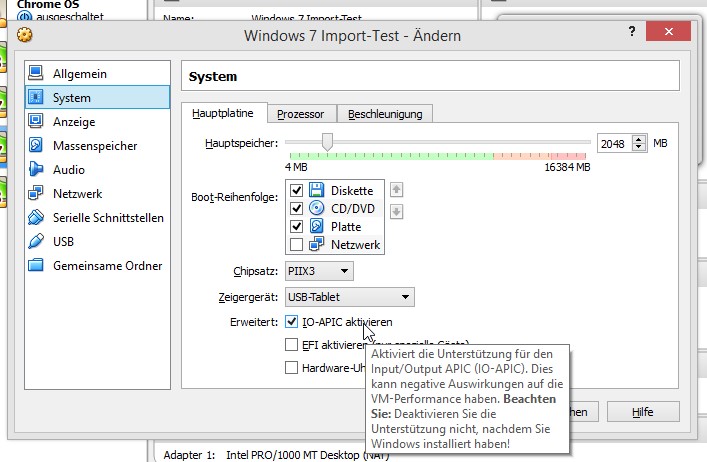Click the Hilfe button

(643, 412)
